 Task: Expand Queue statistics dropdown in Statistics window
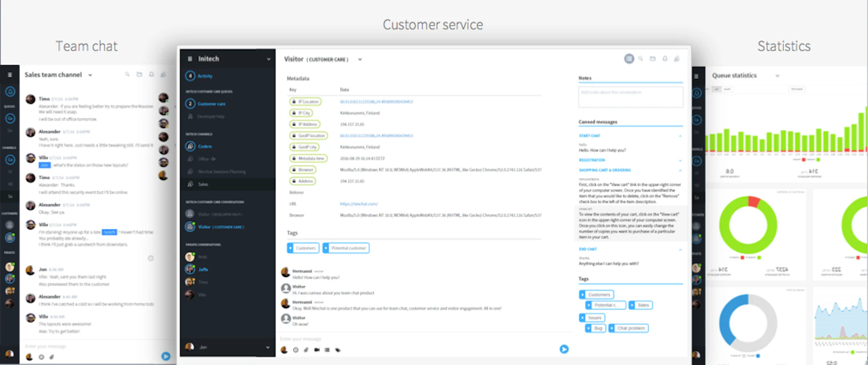click(777, 75)
